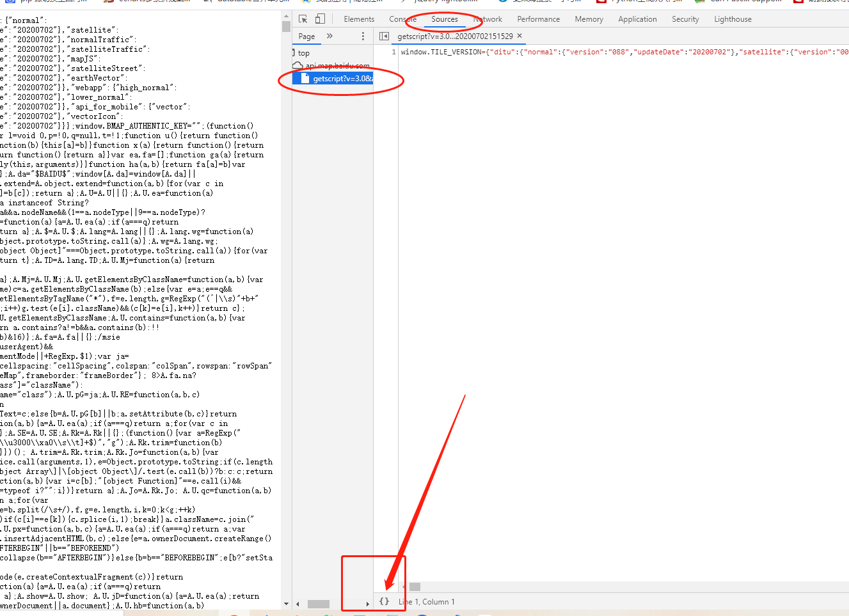Click the code editor horizontal scrollbar thumb
The image size is (849, 616).
pos(415,587)
